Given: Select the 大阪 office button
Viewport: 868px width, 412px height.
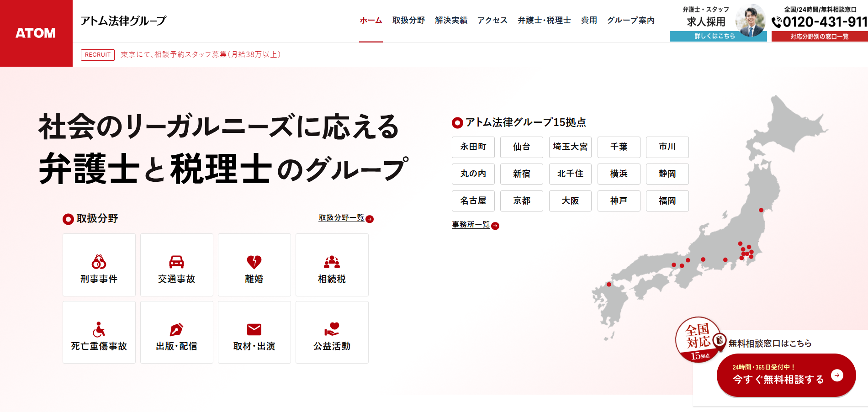Looking at the screenshot, I should point(570,201).
